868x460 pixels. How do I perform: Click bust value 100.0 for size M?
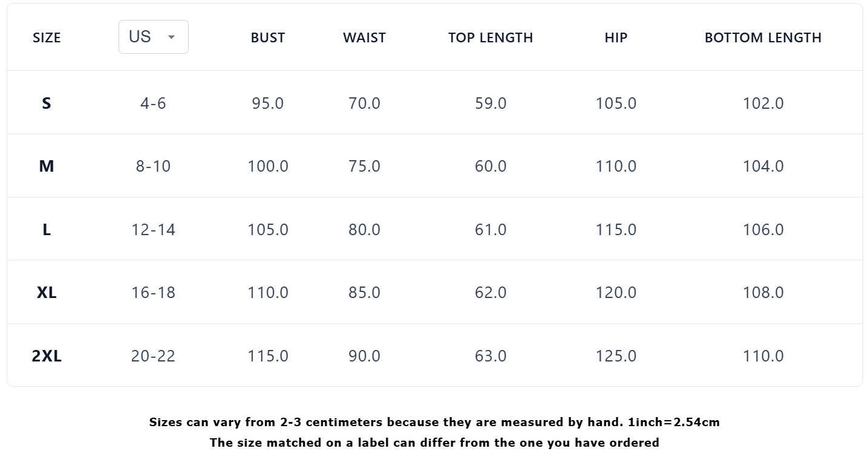click(x=267, y=166)
